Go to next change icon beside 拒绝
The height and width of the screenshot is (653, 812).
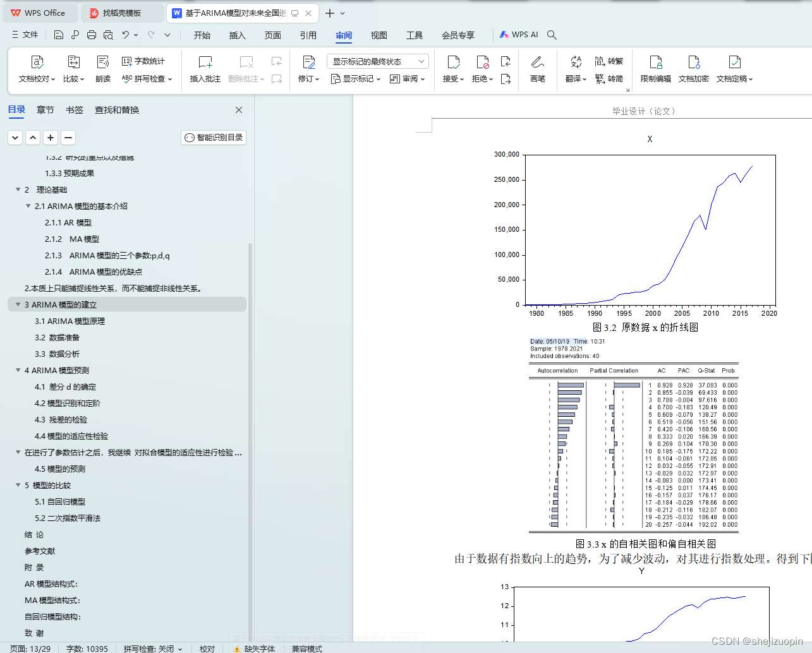point(506,79)
